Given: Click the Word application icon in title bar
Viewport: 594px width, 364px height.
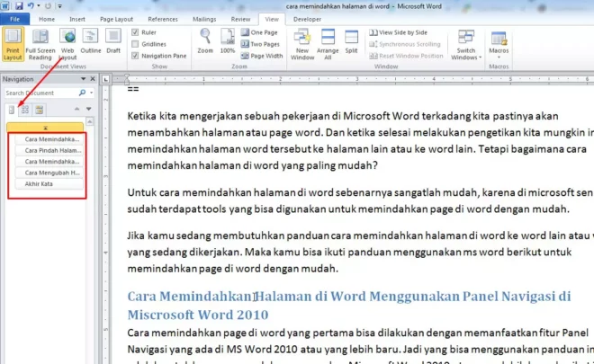Looking at the screenshot, I should [4, 6].
